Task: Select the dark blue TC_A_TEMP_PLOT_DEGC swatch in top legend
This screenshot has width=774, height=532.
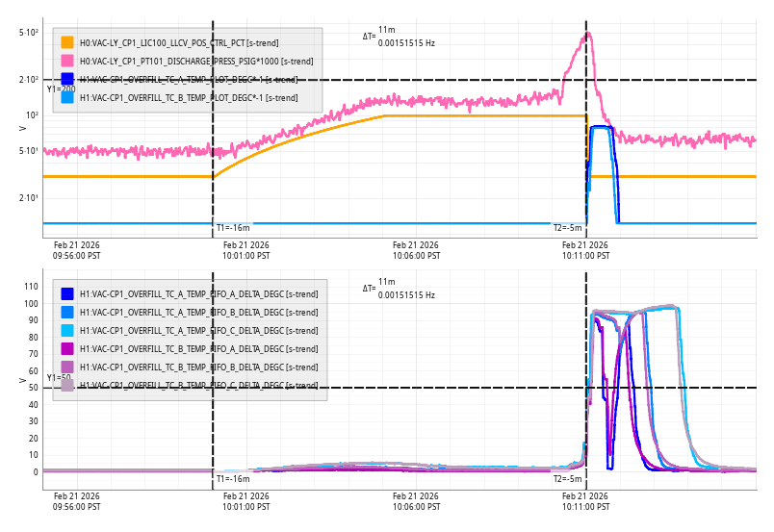Action: tap(67, 79)
